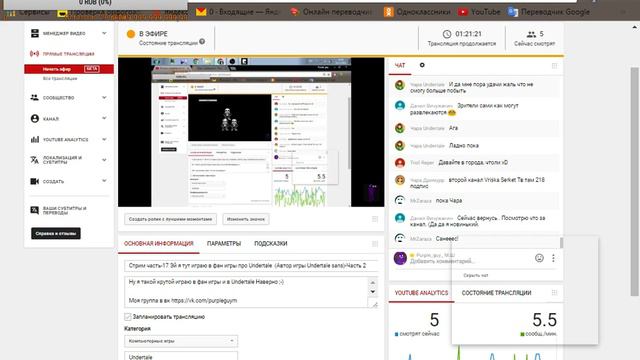This screenshot has width=640, height=360.
Task: Click the live stream video preview
Action: [x=251, y=132]
